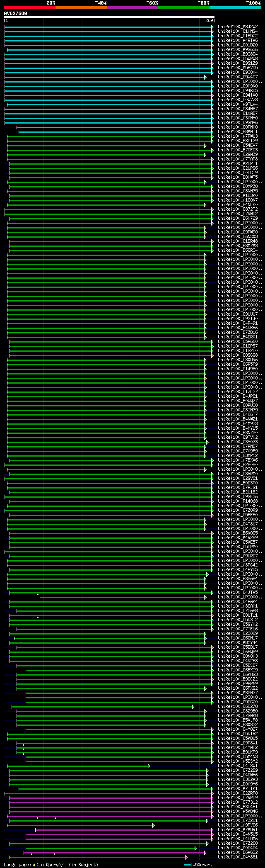Click the UniRef100_A9S636 label
This screenshot has width=265, height=868.
point(238,50)
